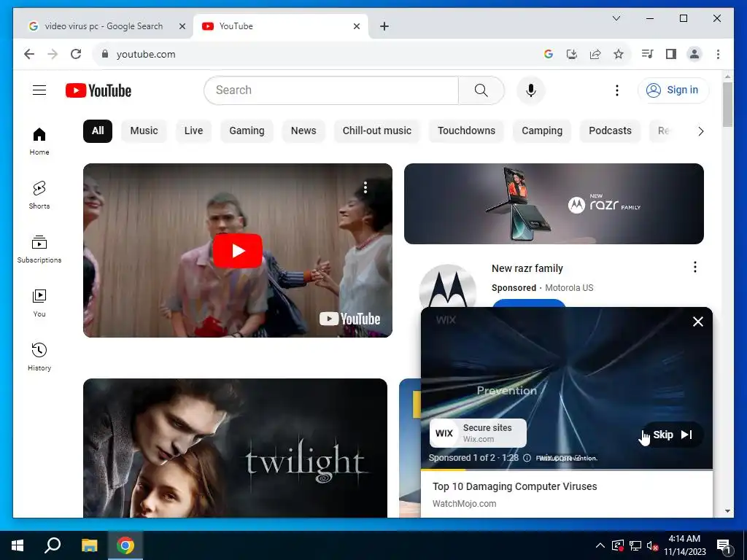
Task: Go to Home in sidebar
Action: [39, 141]
